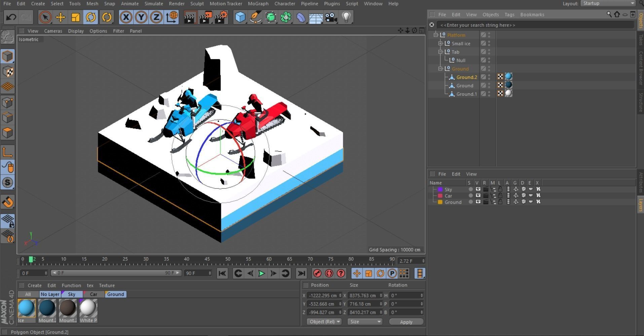The height and width of the screenshot is (336, 644).
Task: Enable Axis mode icon
Action: tap(7, 152)
